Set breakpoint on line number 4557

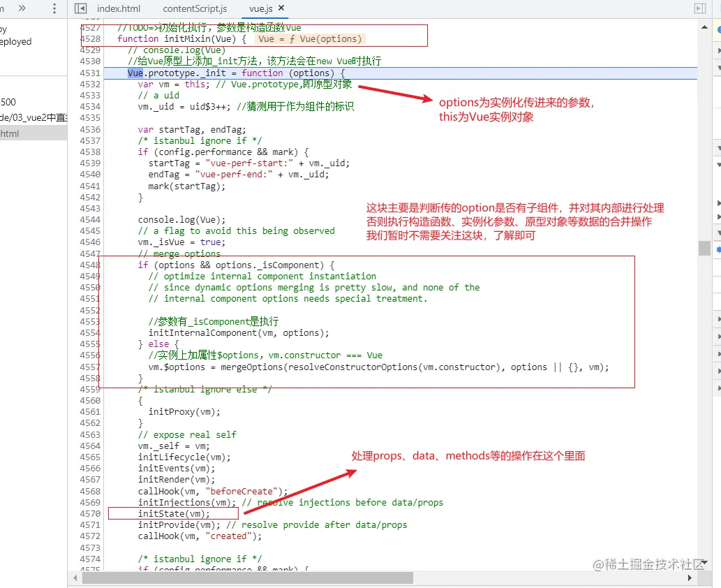[89, 367]
